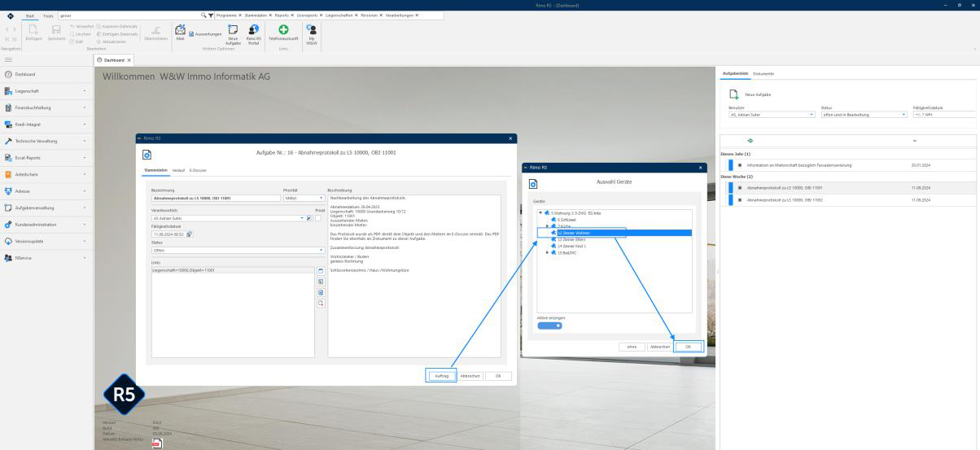Click the 'ohne' button in Auswahl Geräte
Viewport: 980px width, 450px height.
[x=631, y=346]
